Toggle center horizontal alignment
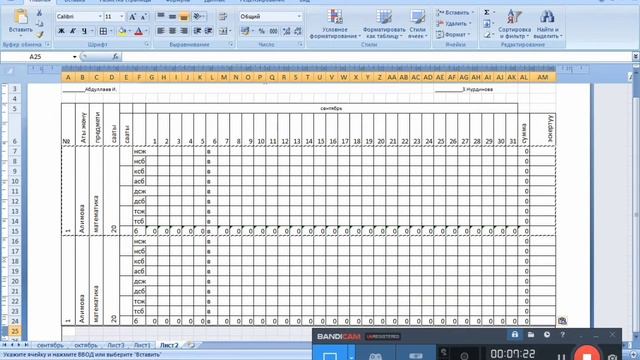Image resolution: width=640 pixels, height=360 pixels. pos(172,31)
